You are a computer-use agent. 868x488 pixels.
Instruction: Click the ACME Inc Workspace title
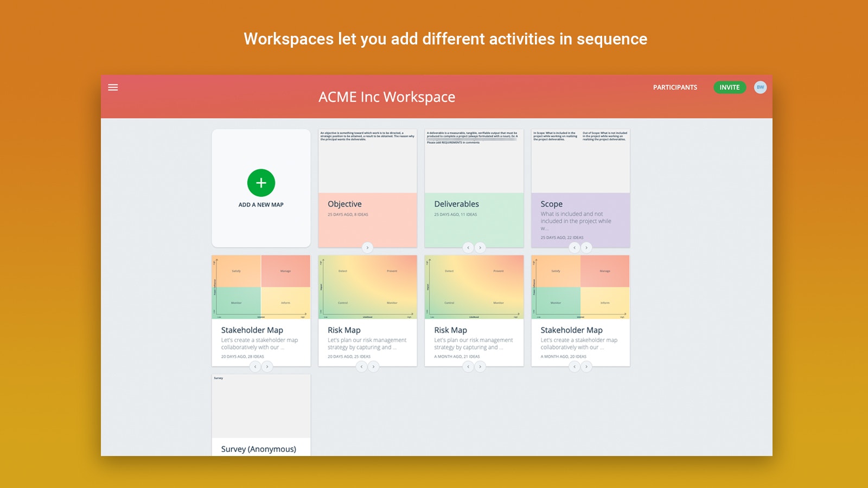click(386, 97)
